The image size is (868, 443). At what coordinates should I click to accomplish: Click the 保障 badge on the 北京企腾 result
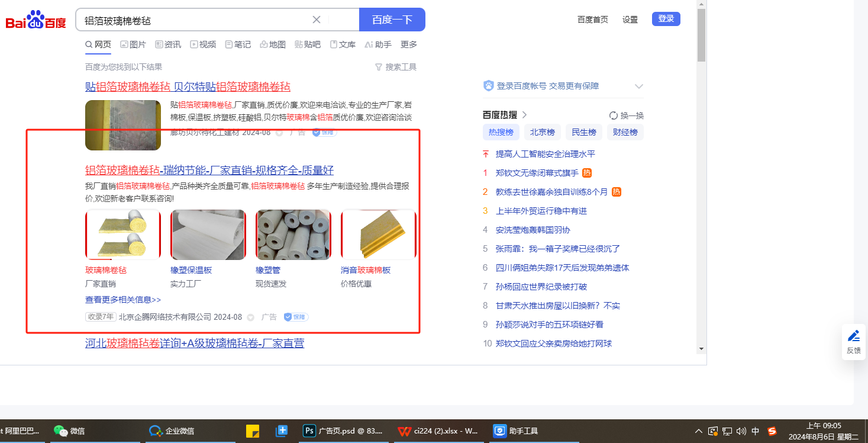296,317
